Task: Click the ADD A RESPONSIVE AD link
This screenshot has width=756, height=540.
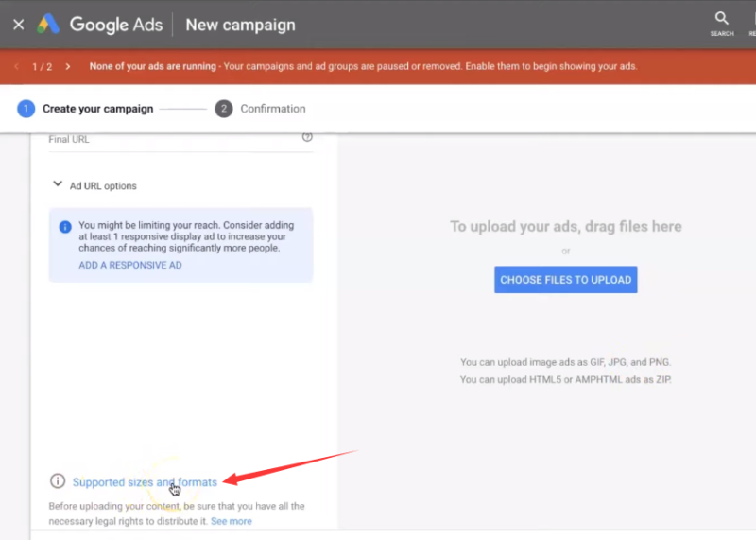Action: [130, 266]
